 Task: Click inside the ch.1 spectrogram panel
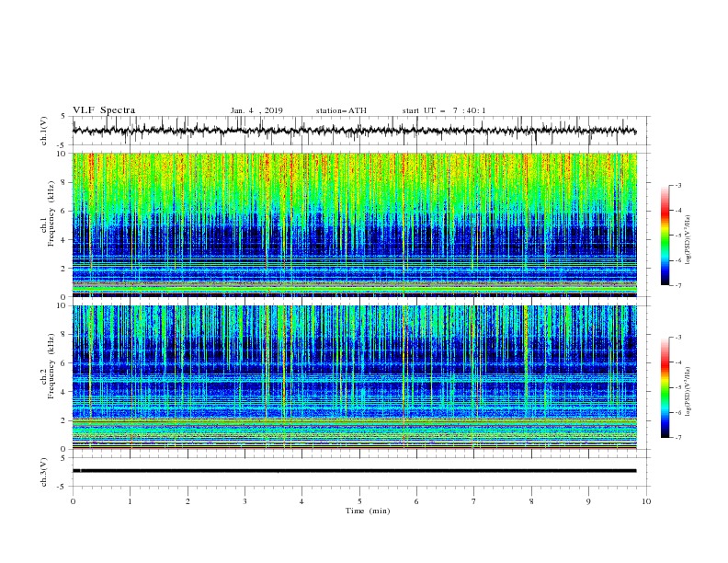click(354, 224)
